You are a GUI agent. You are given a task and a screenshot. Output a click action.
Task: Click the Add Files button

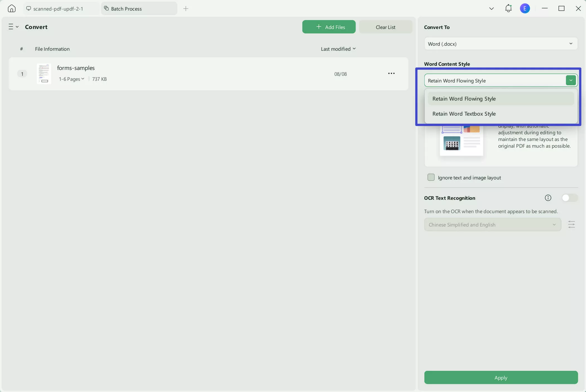click(329, 27)
